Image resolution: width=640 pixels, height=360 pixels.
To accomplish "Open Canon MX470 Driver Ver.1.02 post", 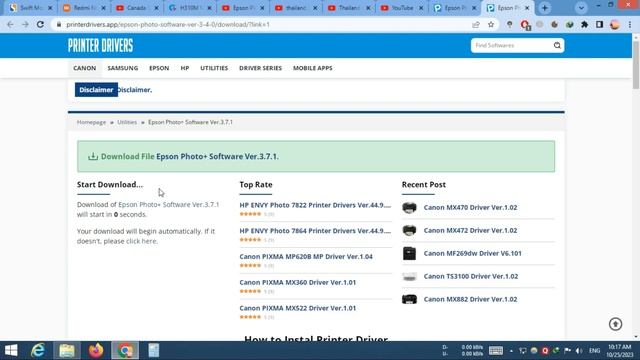I will tap(470, 207).
